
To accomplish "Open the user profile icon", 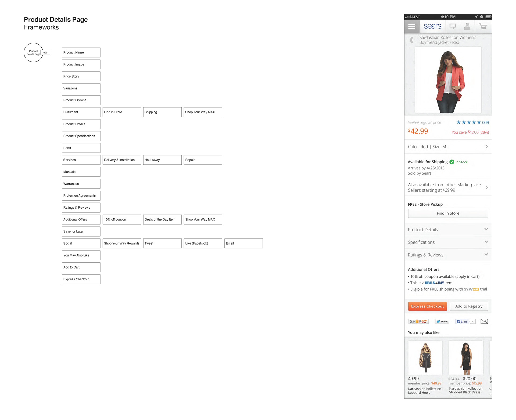I will pos(467,26).
